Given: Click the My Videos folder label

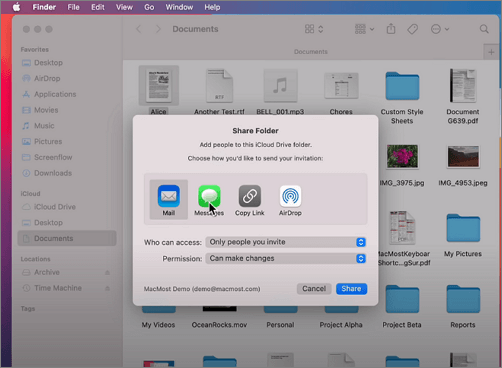Looking at the screenshot, I should (x=158, y=325).
